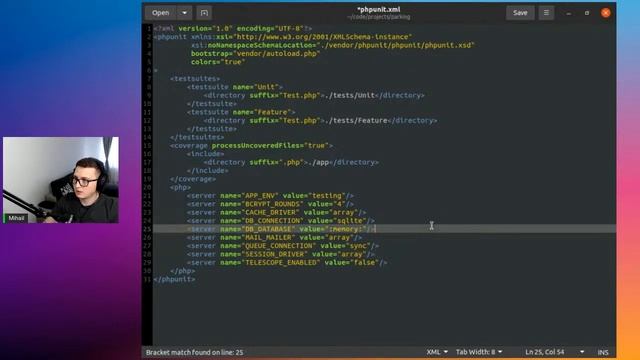Click the BCRYPT_ROUNDS server line
The height and width of the screenshot is (360, 640).
(270, 204)
